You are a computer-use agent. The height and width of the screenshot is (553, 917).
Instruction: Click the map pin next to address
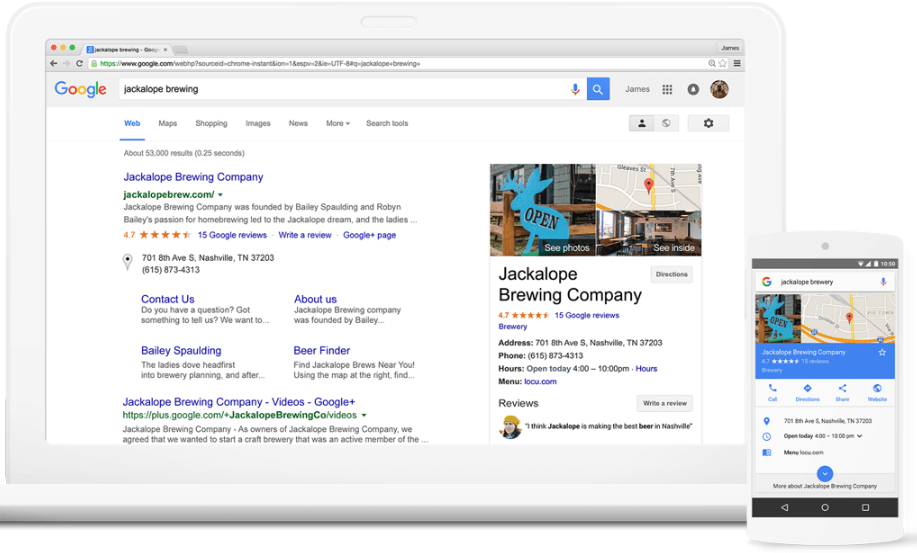[127, 262]
